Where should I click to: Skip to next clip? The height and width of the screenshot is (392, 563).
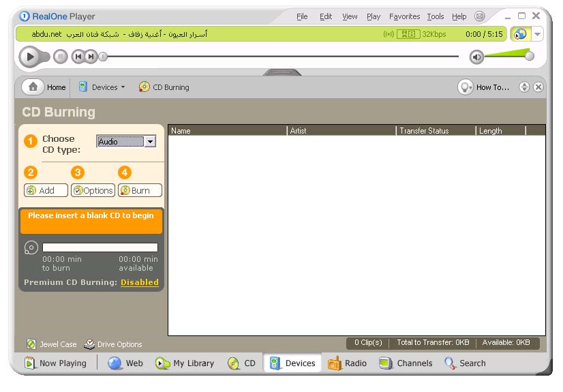(x=91, y=57)
